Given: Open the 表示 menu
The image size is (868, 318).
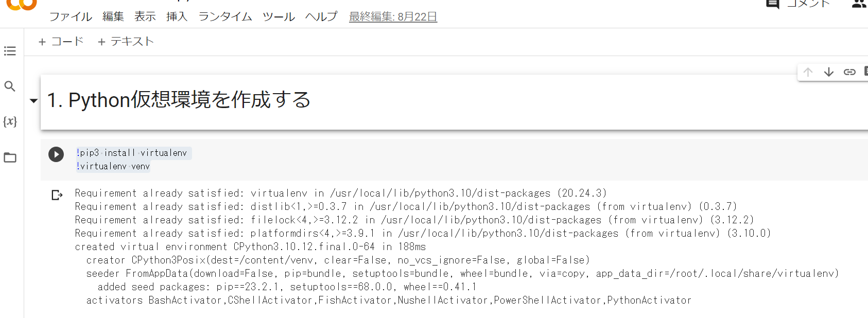Looking at the screenshot, I should pos(145,16).
